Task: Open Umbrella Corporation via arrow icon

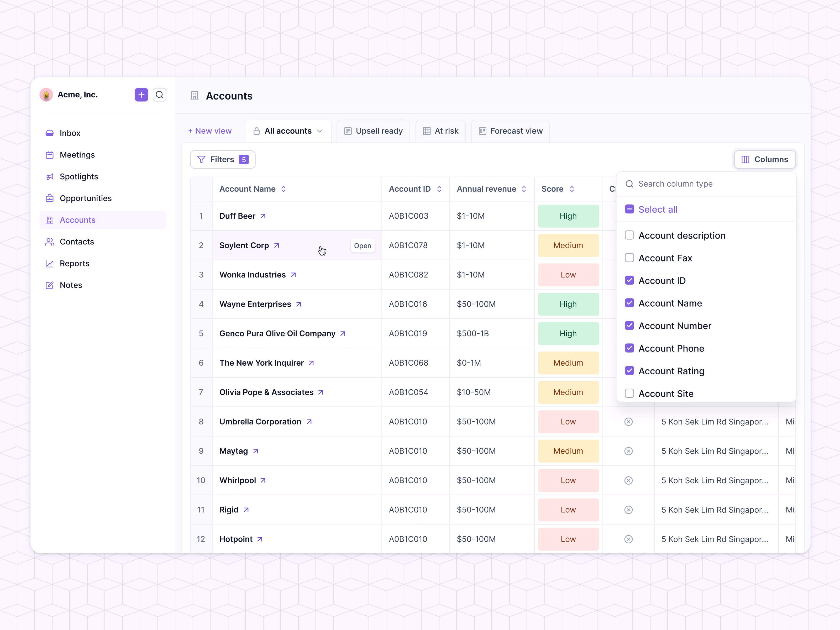Action: [x=309, y=422]
